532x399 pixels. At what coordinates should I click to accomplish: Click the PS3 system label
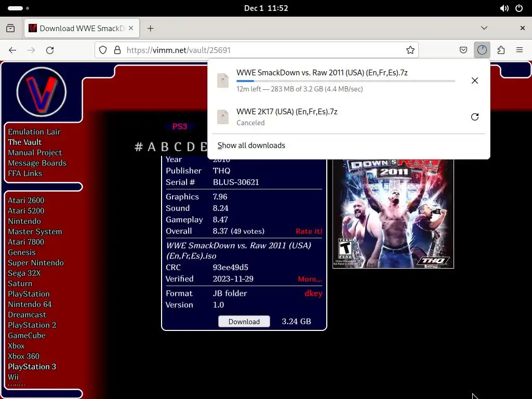pyautogui.click(x=179, y=127)
